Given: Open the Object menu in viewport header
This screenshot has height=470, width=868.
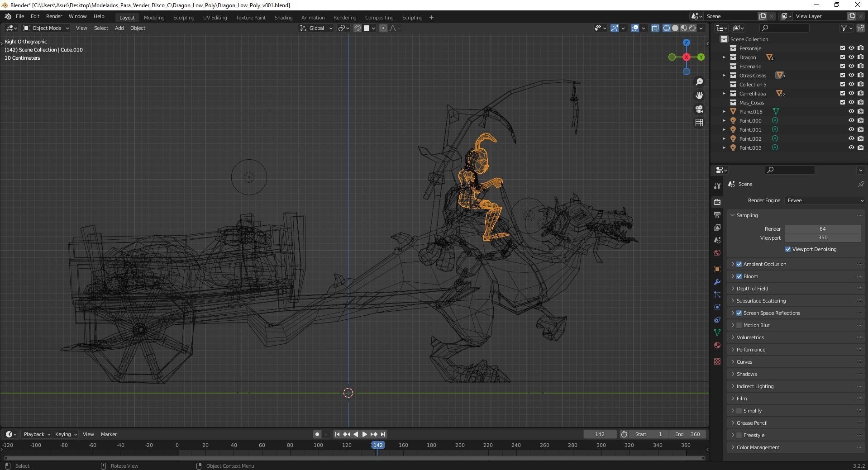Looking at the screenshot, I should [x=138, y=28].
